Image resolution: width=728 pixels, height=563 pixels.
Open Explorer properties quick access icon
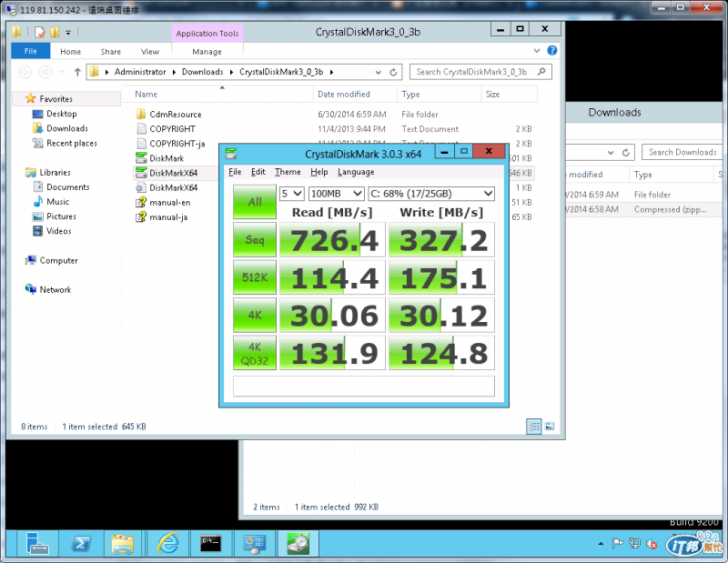point(40,32)
